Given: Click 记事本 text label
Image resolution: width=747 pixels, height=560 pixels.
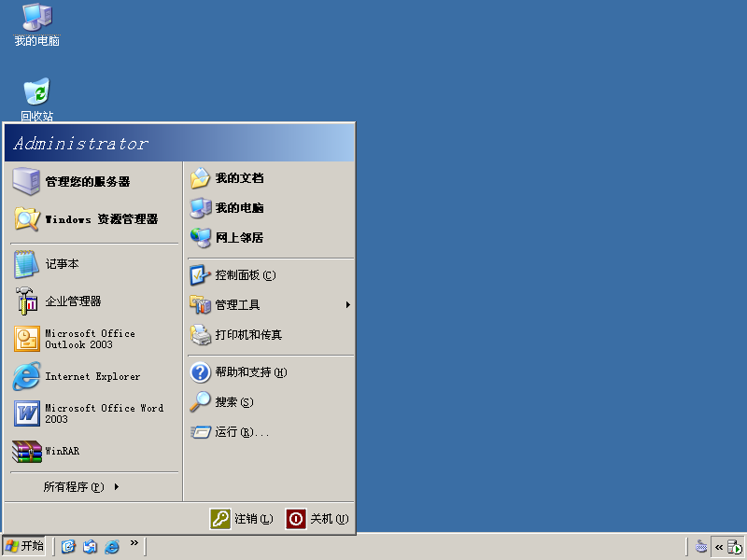Looking at the screenshot, I should tap(62, 264).
